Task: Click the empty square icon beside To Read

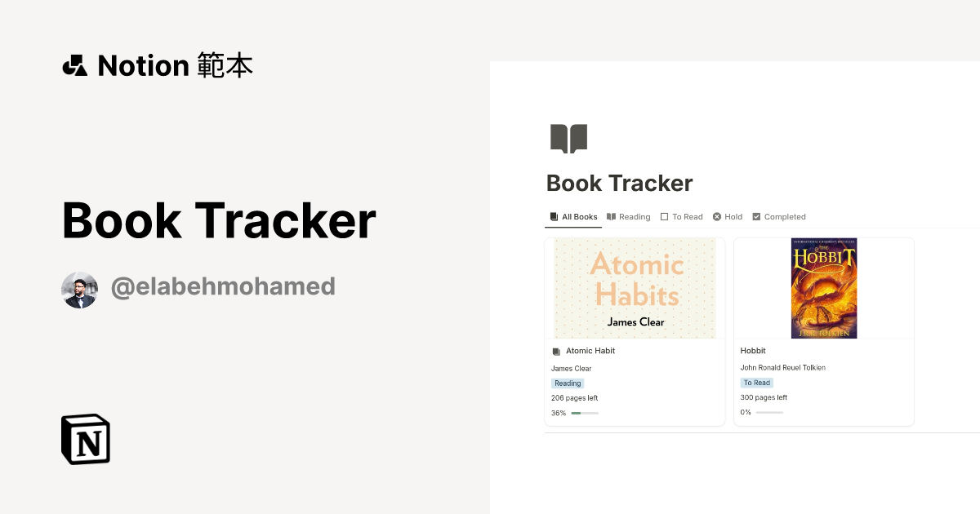Action: tap(663, 216)
